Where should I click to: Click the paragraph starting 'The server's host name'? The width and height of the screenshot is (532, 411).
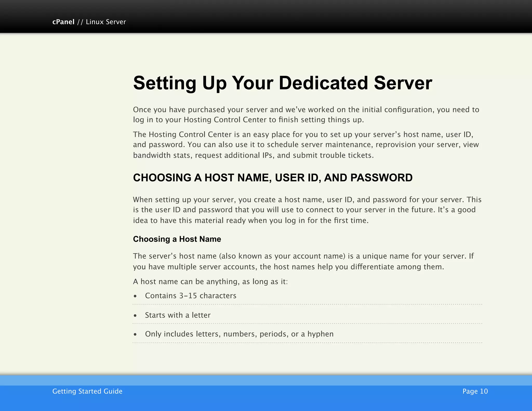pyautogui.click(x=303, y=261)
